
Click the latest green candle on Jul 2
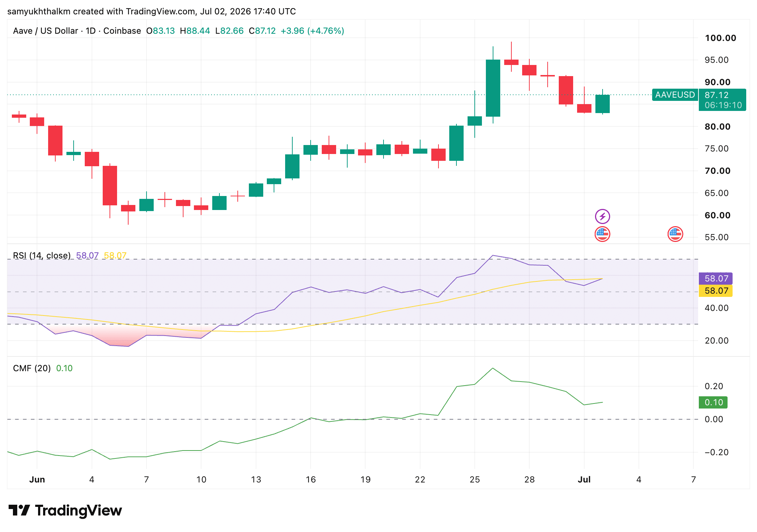coord(602,104)
